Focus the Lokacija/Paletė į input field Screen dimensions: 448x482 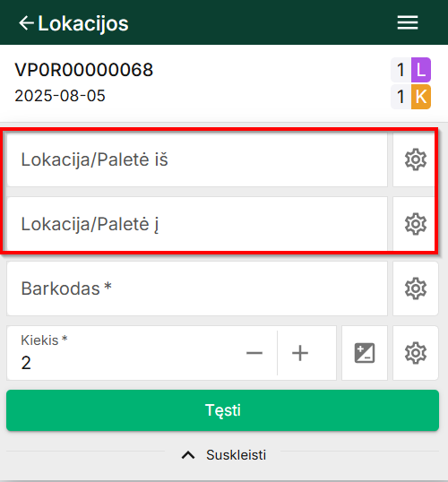197,224
